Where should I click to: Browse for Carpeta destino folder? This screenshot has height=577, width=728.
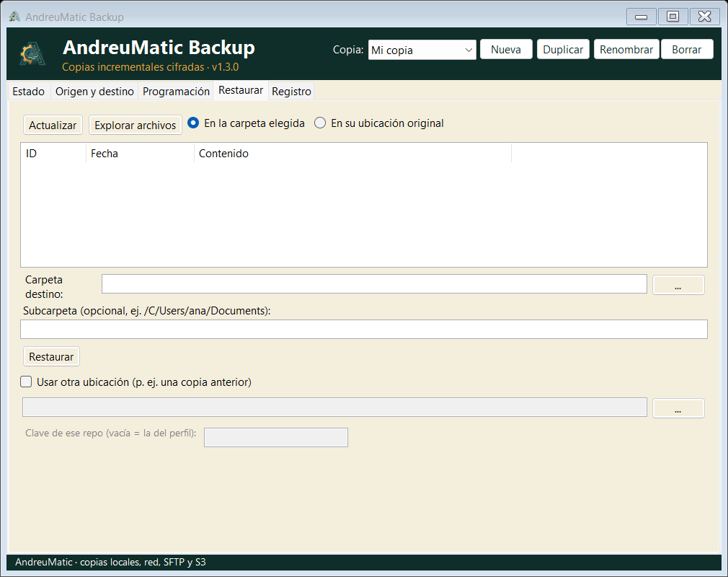click(678, 285)
